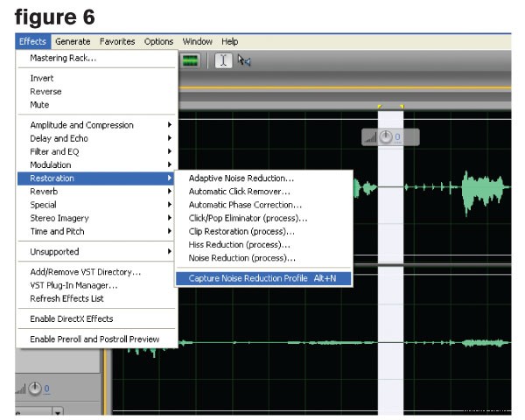Click the large waveform burst in the top channel

(482, 191)
